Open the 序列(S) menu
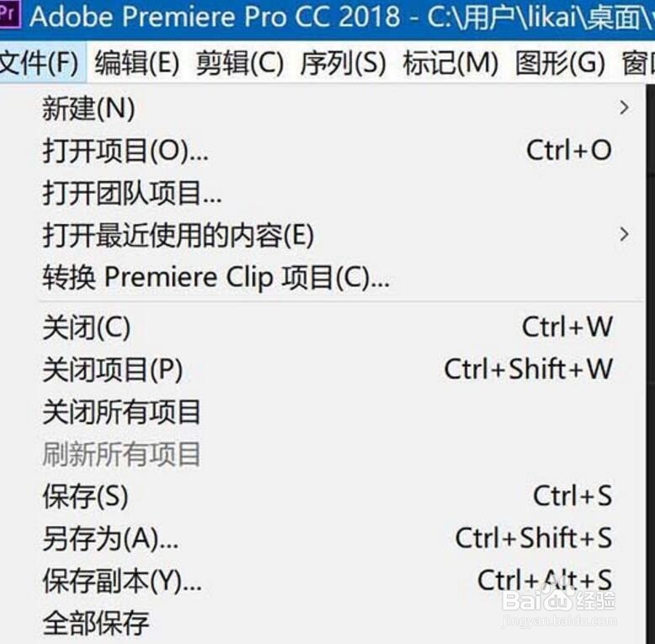 click(x=343, y=63)
